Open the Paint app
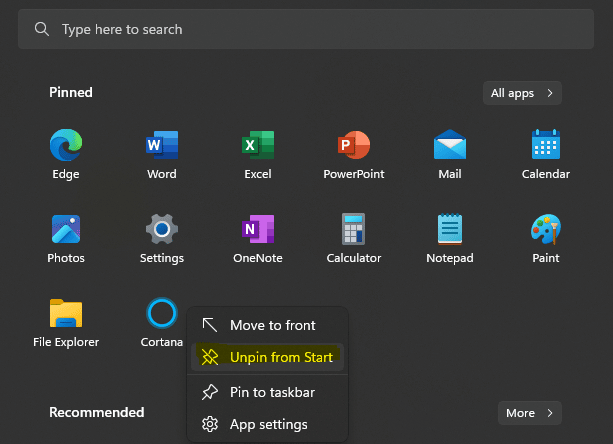Image resolution: width=613 pixels, height=444 pixels. 546,238
